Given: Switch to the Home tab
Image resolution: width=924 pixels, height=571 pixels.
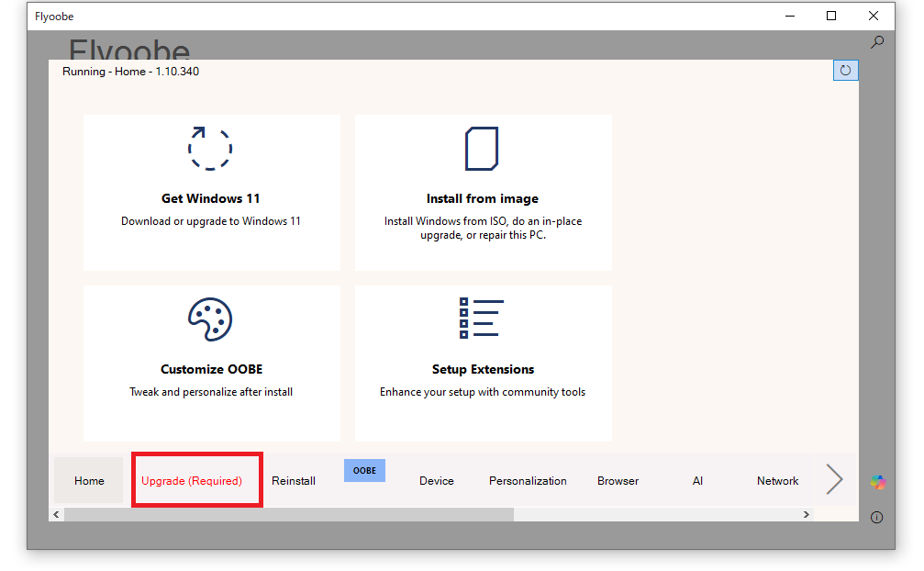Looking at the screenshot, I should [89, 481].
